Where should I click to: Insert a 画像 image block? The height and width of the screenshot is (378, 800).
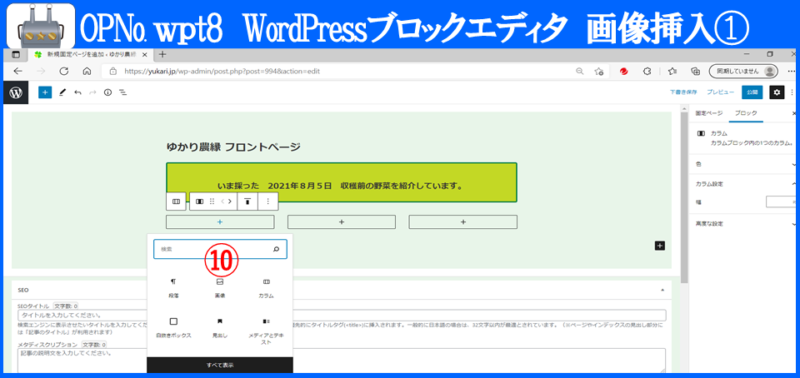pyautogui.click(x=220, y=288)
